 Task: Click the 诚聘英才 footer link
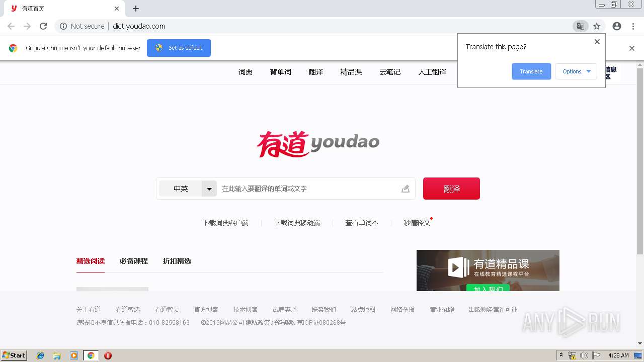tap(285, 309)
